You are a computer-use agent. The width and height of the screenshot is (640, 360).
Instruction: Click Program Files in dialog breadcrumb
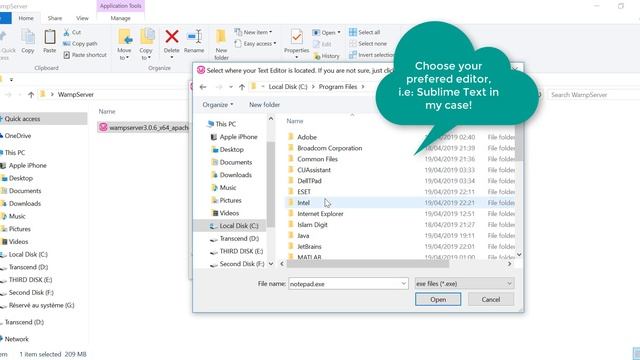point(338,87)
